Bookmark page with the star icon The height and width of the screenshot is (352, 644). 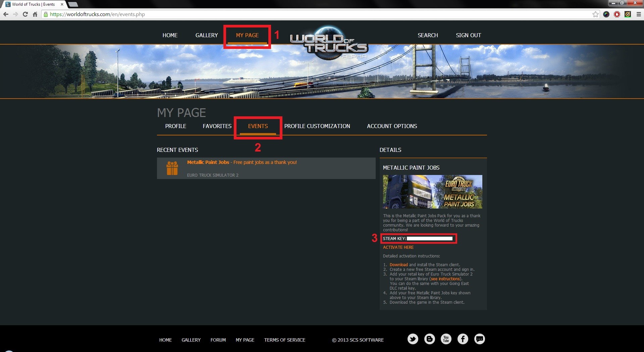(595, 14)
